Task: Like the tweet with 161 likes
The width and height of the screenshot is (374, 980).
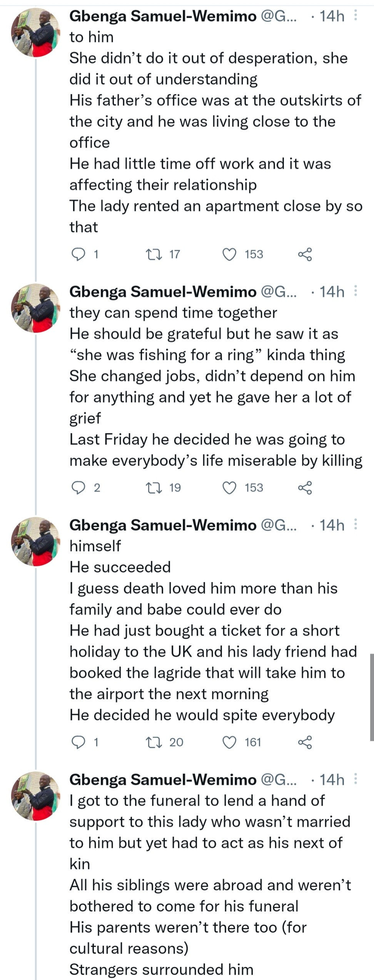Action: (x=230, y=742)
